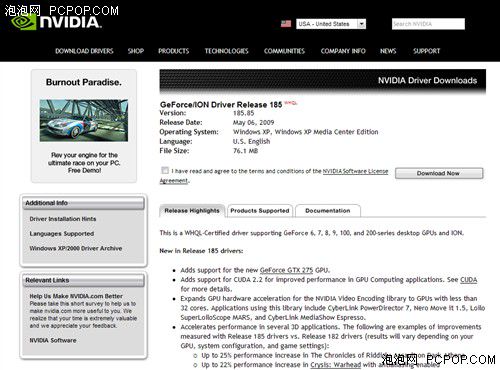
Task: Open Driver Installation Hints link
Action: 63,219
